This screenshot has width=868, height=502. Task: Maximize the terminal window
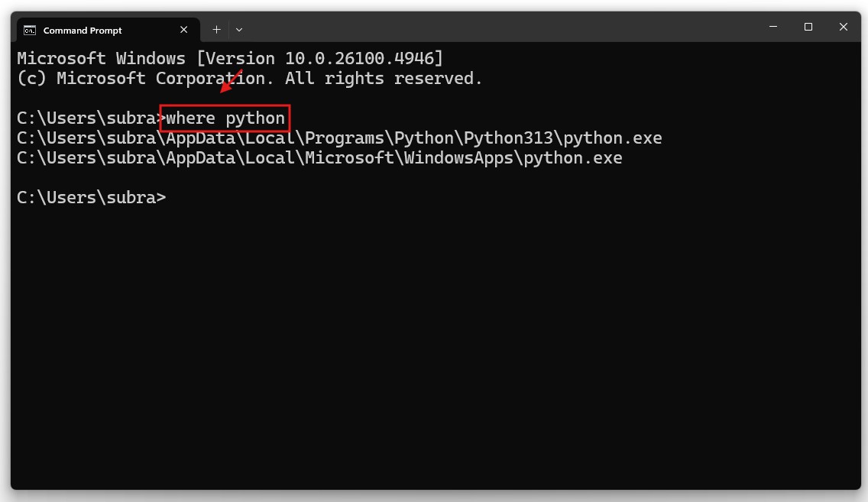click(x=808, y=27)
